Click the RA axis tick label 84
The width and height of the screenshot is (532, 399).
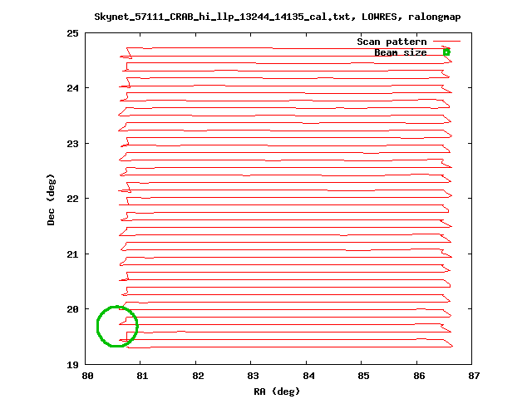tap(308, 376)
